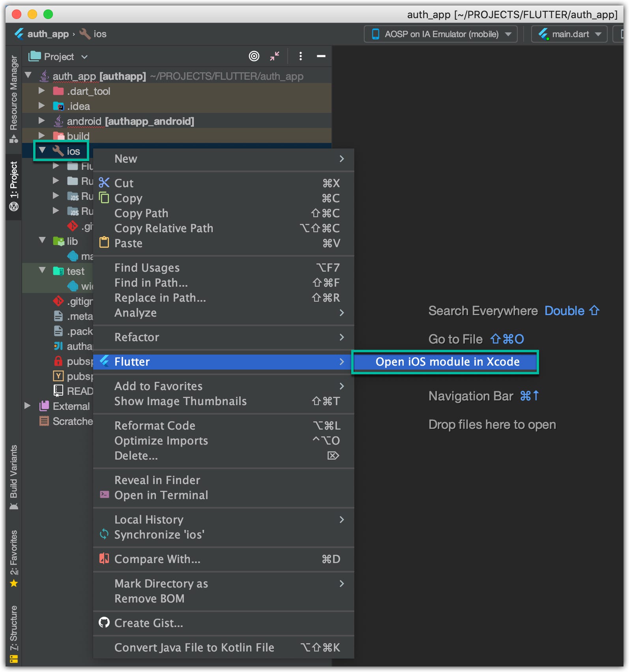Click the .dart_tool folder icon
Screen dimensions: 629x672
click(58, 91)
